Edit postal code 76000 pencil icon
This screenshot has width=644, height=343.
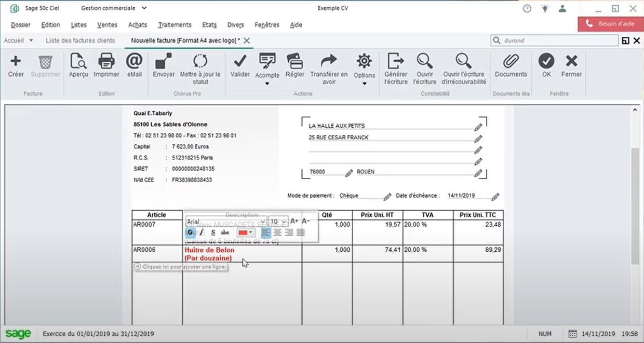click(x=349, y=173)
